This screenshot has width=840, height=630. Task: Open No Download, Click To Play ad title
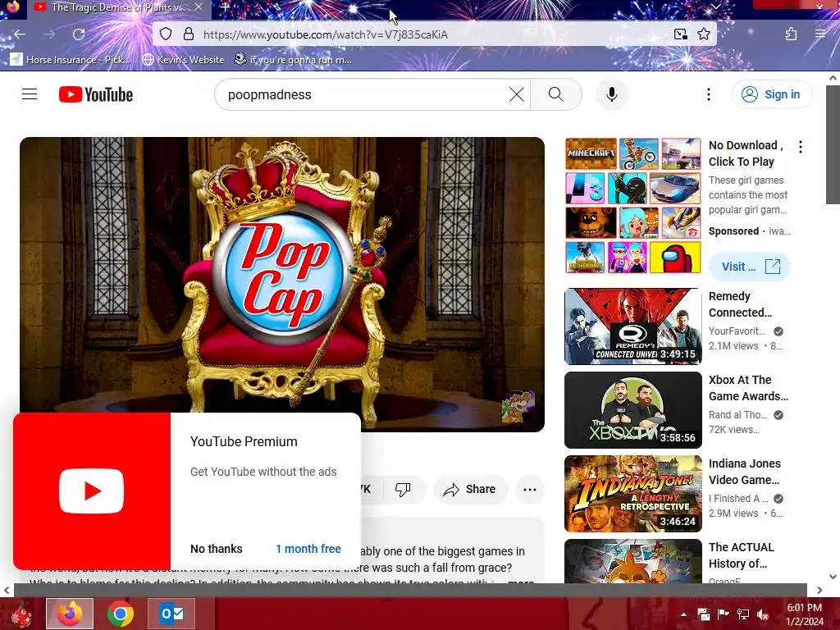tap(746, 153)
